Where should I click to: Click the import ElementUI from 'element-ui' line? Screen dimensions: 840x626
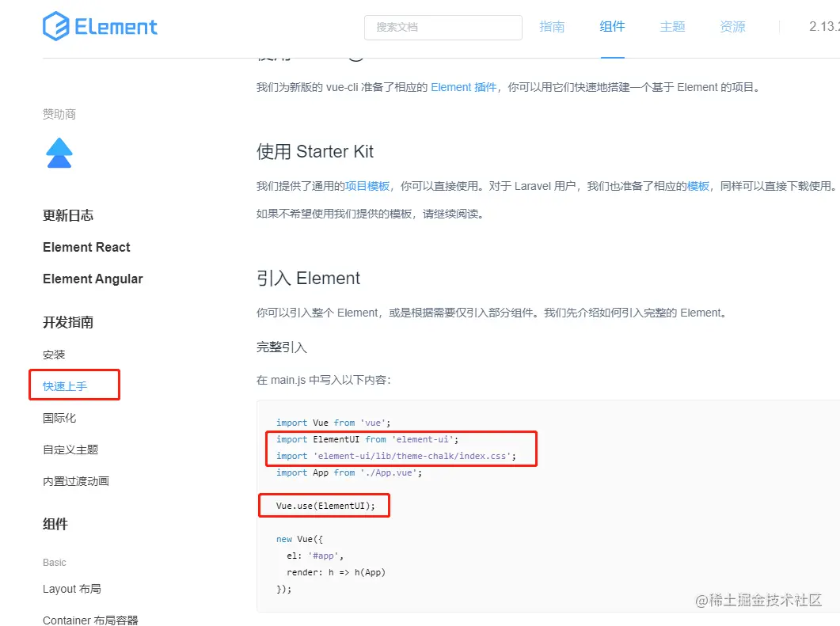point(367,439)
